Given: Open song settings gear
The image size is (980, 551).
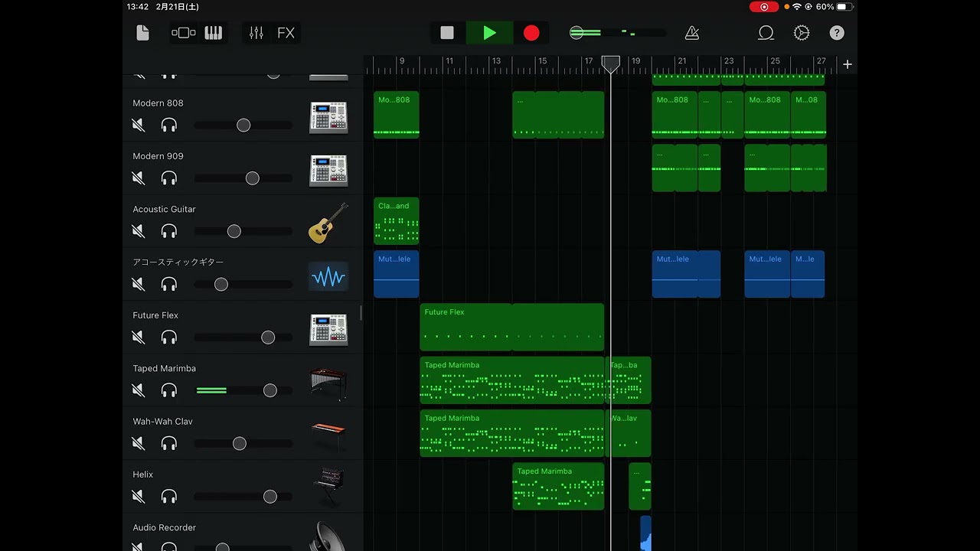Looking at the screenshot, I should coord(802,33).
